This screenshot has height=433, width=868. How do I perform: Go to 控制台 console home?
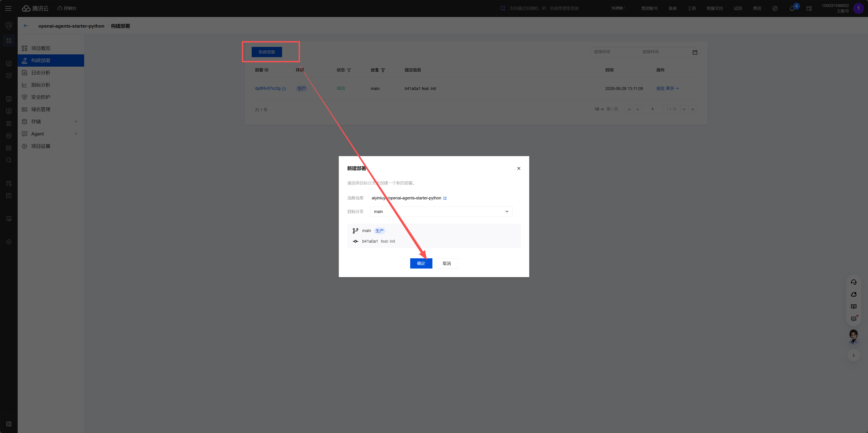[x=67, y=8]
